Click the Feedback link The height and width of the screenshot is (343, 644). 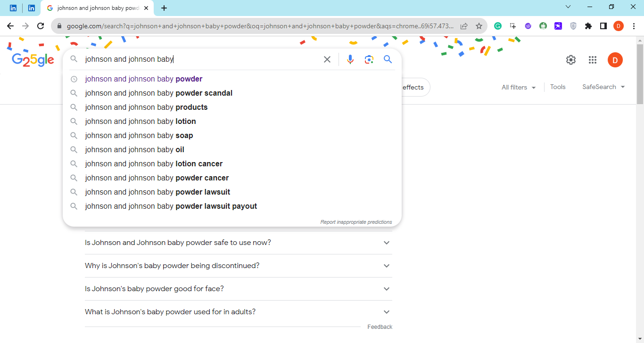click(380, 327)
